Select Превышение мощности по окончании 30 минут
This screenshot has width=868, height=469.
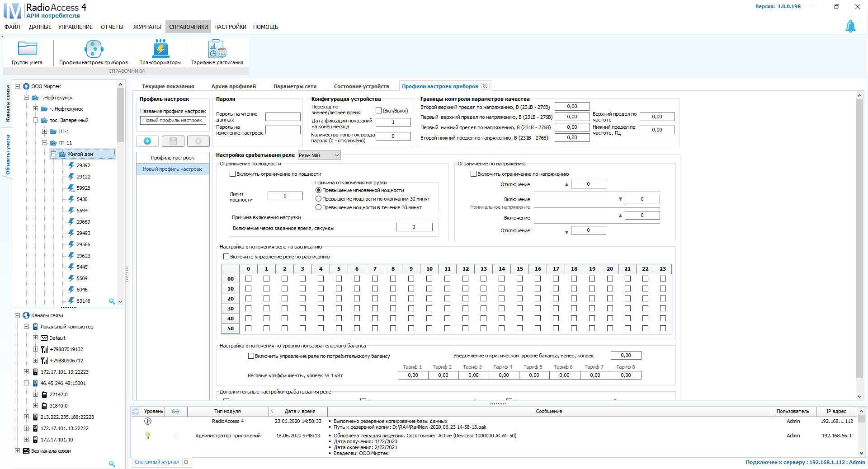(x=318, y=199)
